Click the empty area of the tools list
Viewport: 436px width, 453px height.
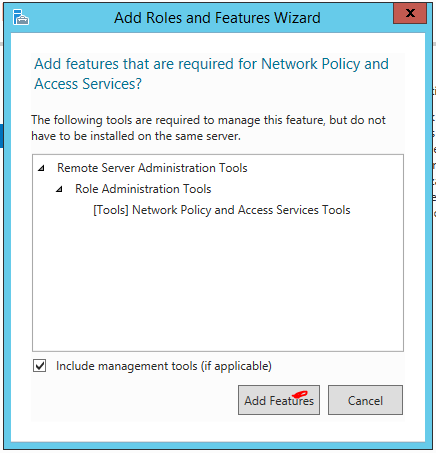218,283
